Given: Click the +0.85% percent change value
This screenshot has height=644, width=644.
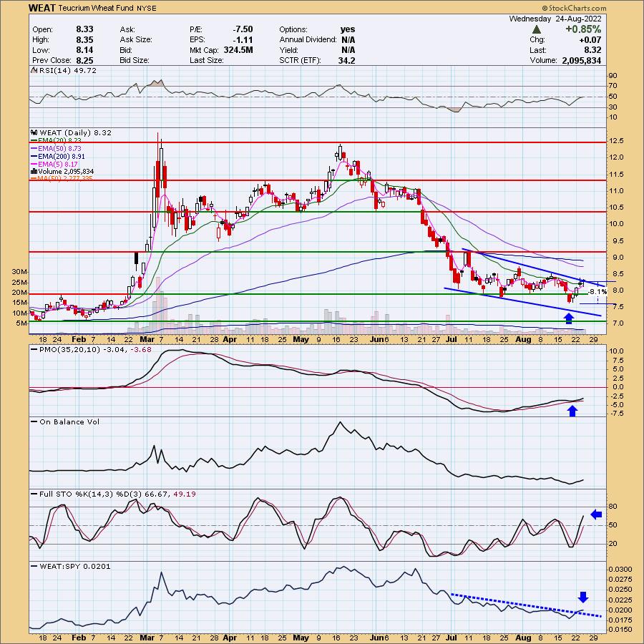Looking at the screenshot, I should pyautogui.click(x=582, y=29).
